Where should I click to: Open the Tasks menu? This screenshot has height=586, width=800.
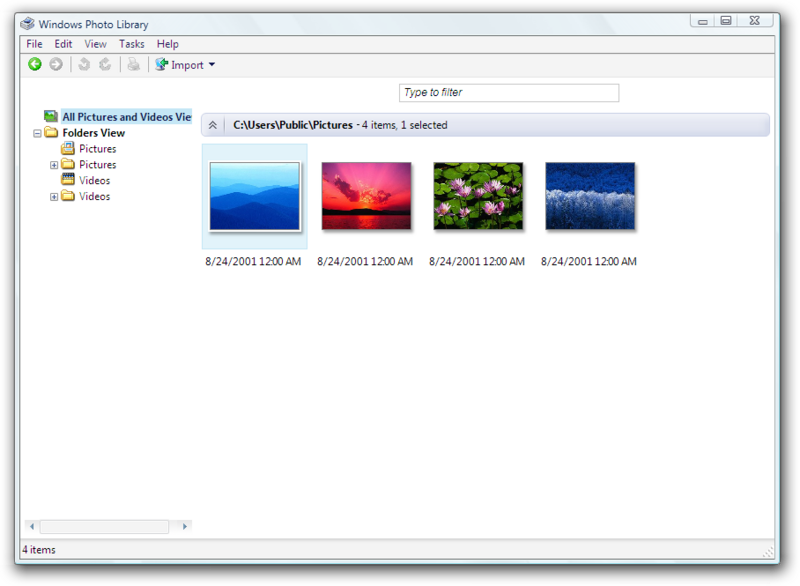tap(132, 44)
